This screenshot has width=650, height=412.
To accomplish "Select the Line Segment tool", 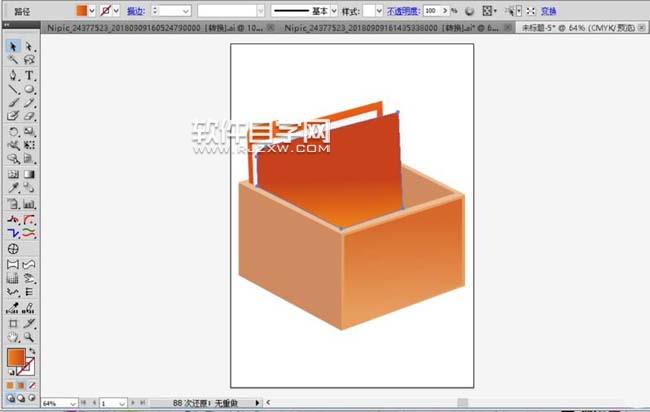I will pyautogui.click(x=13, y=89).
